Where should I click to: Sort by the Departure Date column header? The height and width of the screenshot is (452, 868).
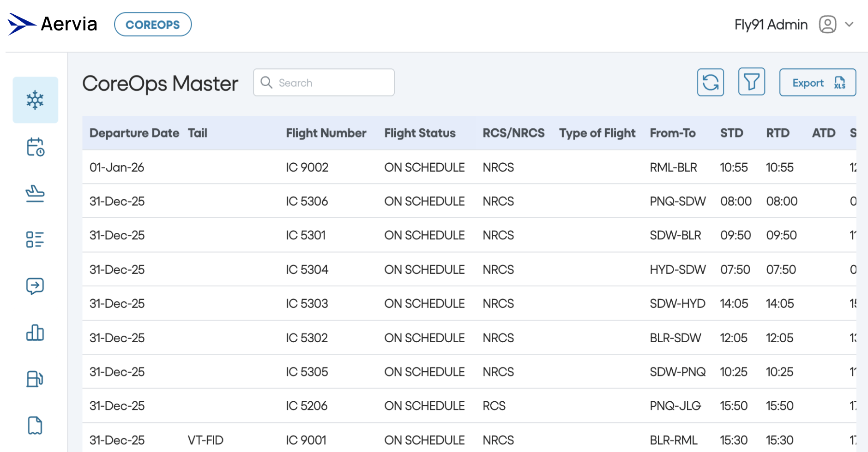pos(134,133)
